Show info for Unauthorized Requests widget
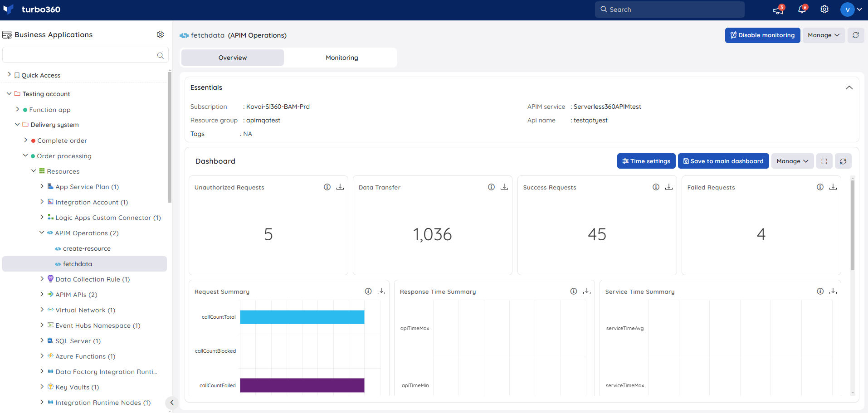 point(327,187)
